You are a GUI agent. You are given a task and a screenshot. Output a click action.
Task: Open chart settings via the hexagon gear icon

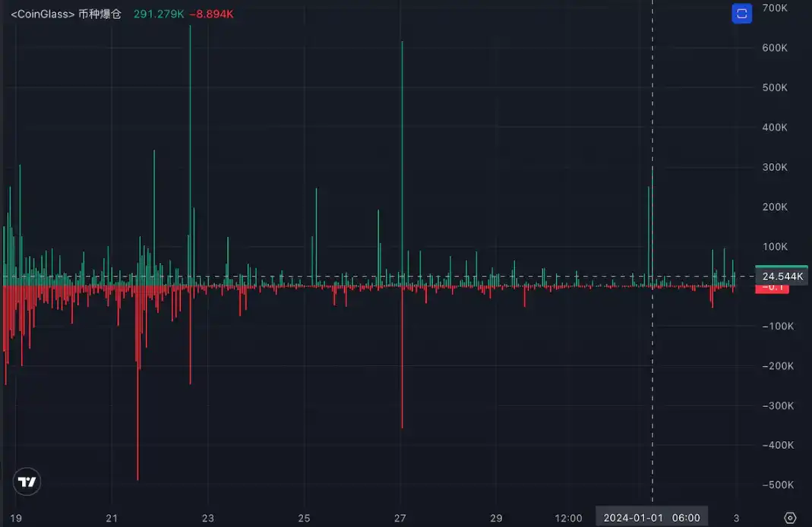(x=790, y=518)
